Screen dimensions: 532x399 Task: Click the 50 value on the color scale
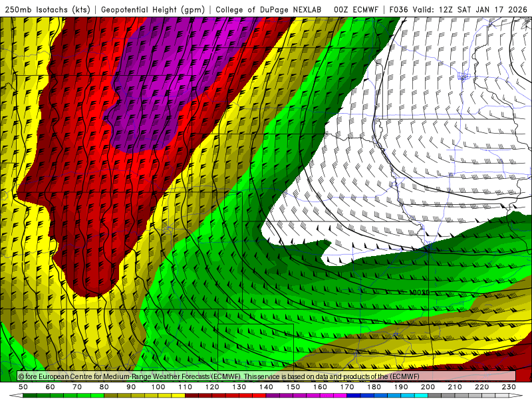point(23,387)
